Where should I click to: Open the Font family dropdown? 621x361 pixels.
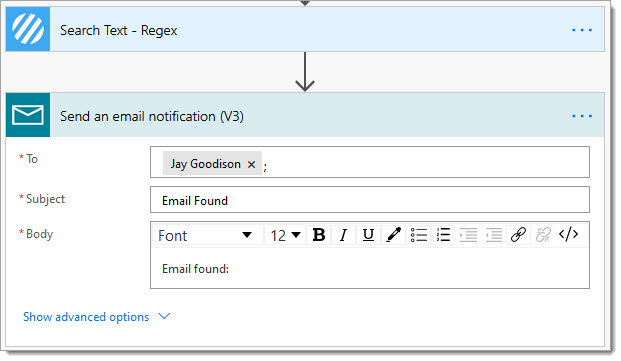tap(205, 236)
